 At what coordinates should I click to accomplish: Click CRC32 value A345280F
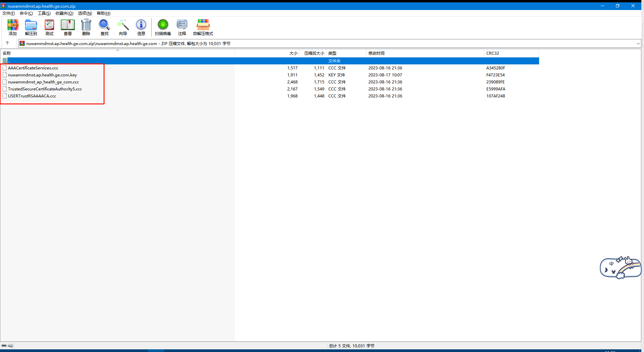(496, 68)
